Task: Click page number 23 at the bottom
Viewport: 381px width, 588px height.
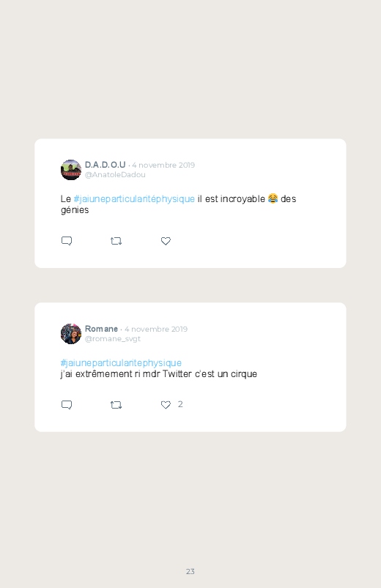Action: click(x=190, y=571)
